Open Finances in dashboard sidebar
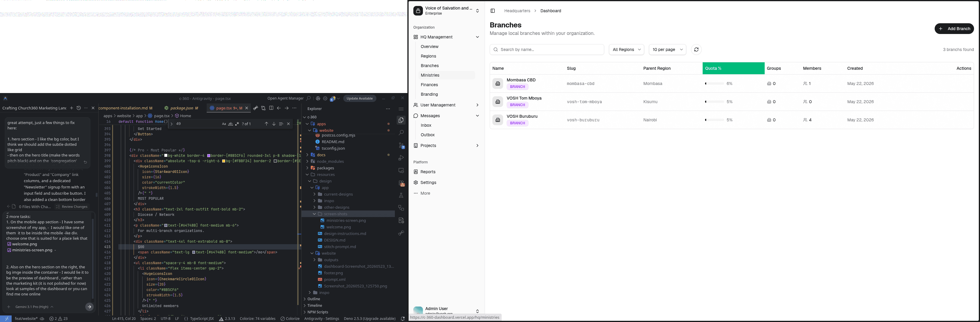Viewport: 980px width, 322px height. pos(429,85)
